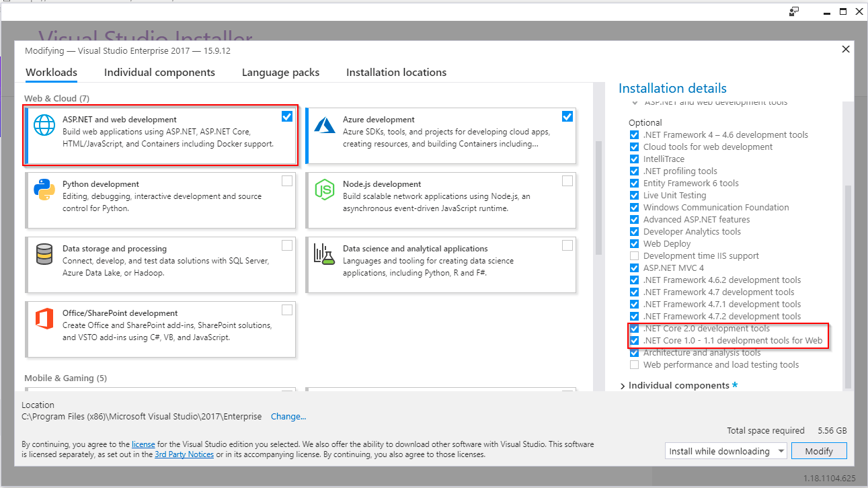Click the workloads list vertical scrollbar

tap(598, 198)
